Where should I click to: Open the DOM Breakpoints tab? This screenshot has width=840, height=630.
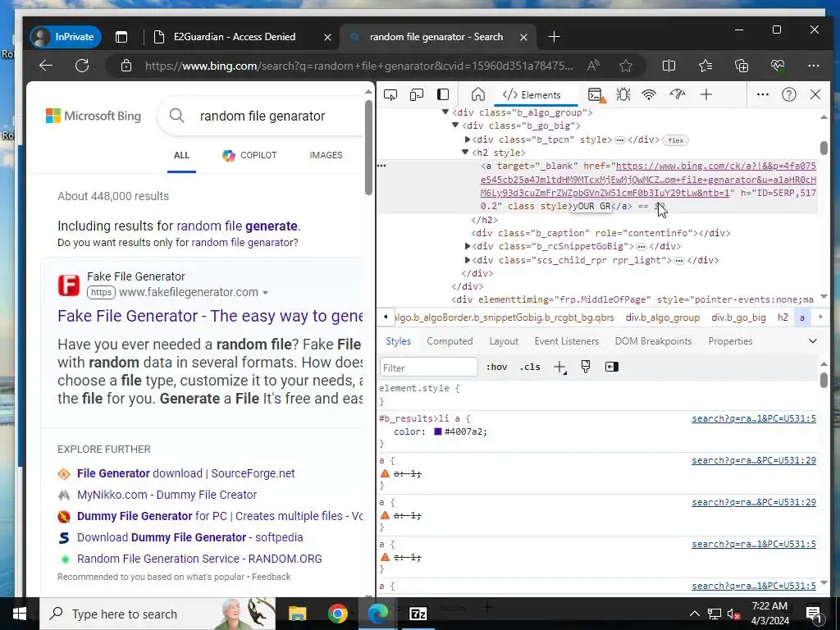(653, 341)
